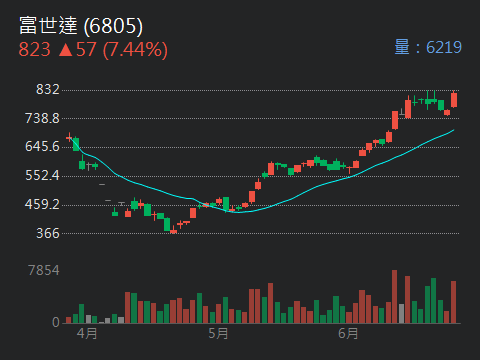Click the volume label 量：6219
This screenshot has height=360, width=480.
click(428, 47)
